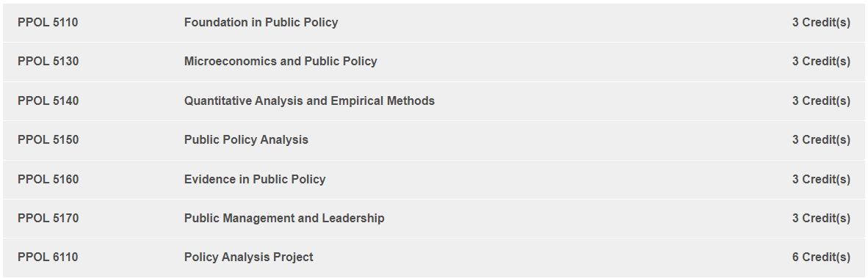Click the PPOL 5110 course code
868x278 pixels.
(48, 23)
